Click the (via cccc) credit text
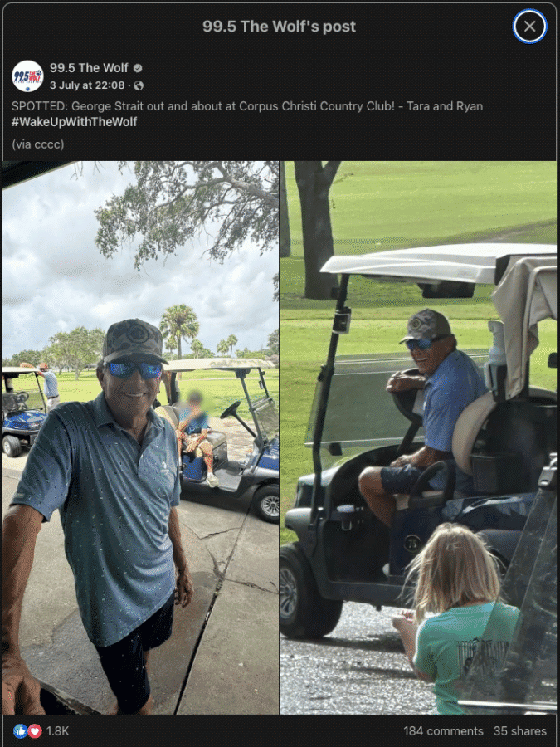The image size is (560, 747). pyautogui.click(x=37, y=144)
